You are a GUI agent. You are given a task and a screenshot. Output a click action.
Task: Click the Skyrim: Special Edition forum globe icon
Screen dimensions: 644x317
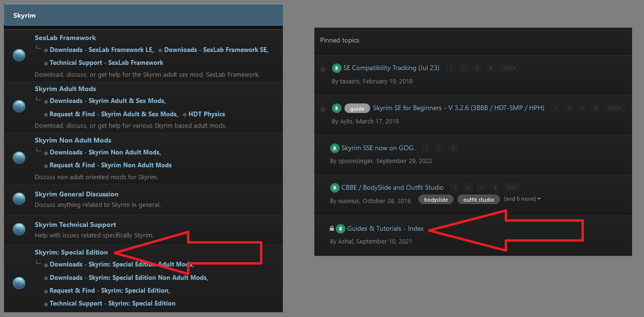coord(19,283)
